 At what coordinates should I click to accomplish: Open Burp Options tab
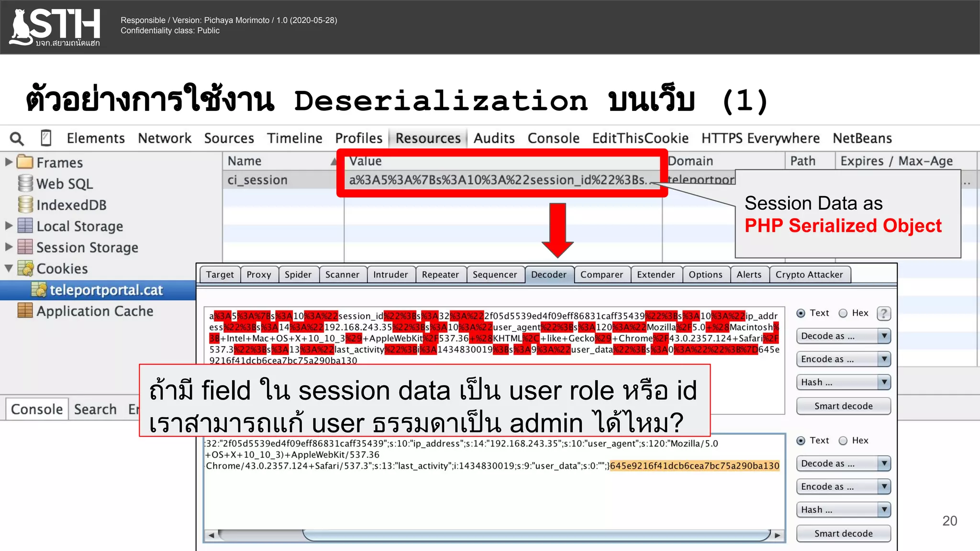pos(705,275)
